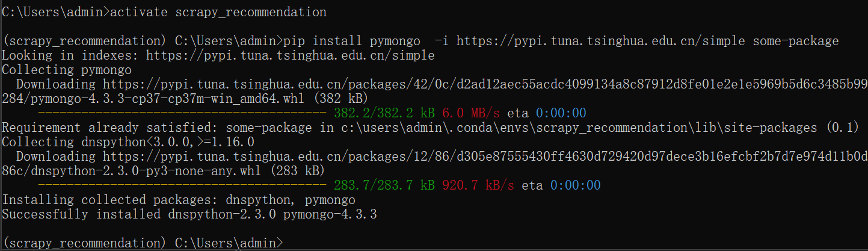This screenshot has height=251, width=868.
Task: Click the pymongo download progress bar
Action: click(x=182, y=113)
